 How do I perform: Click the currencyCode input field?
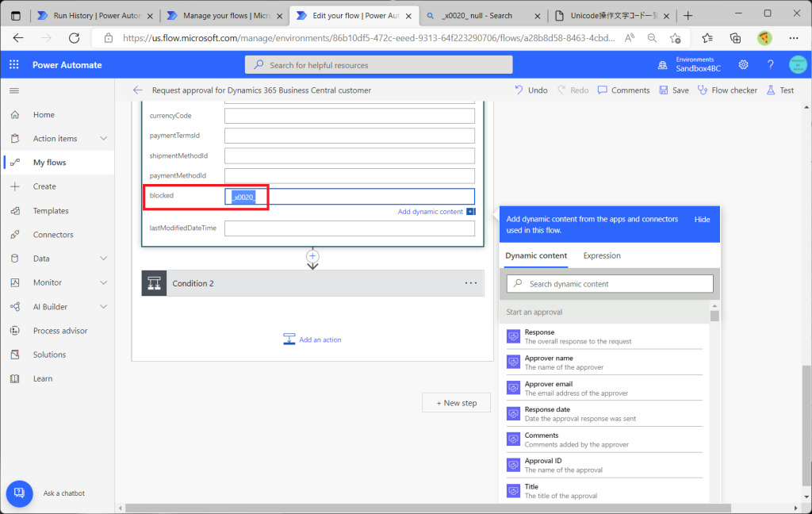[350, 116]
